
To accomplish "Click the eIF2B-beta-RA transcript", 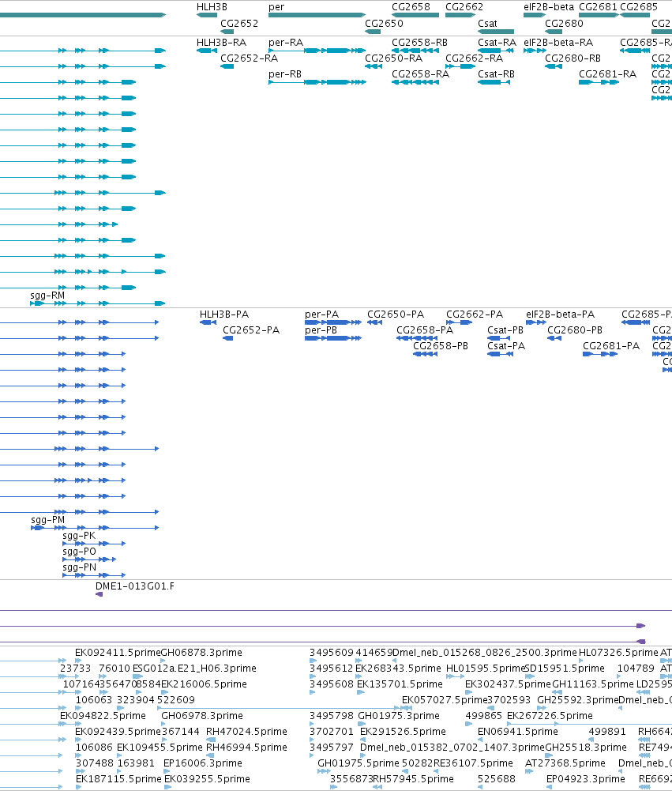I will tap(535, 51).
